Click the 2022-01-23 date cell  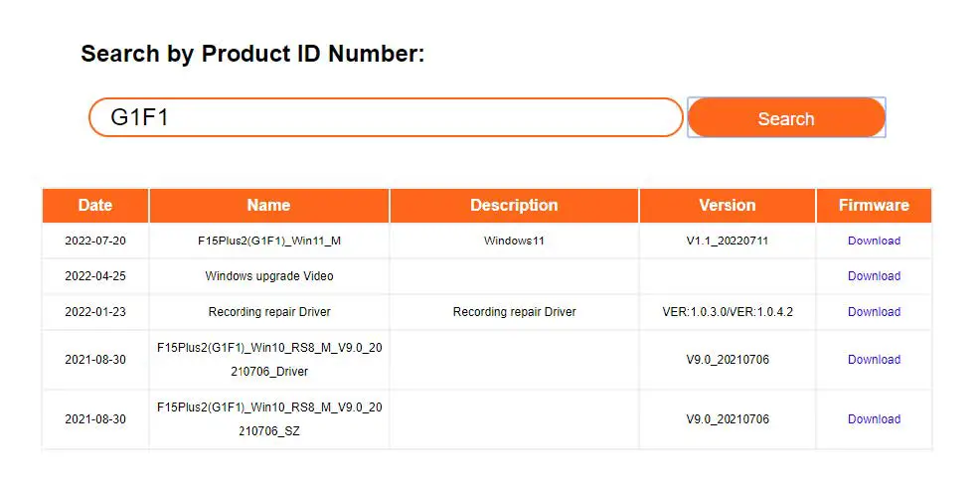(95, 312)
